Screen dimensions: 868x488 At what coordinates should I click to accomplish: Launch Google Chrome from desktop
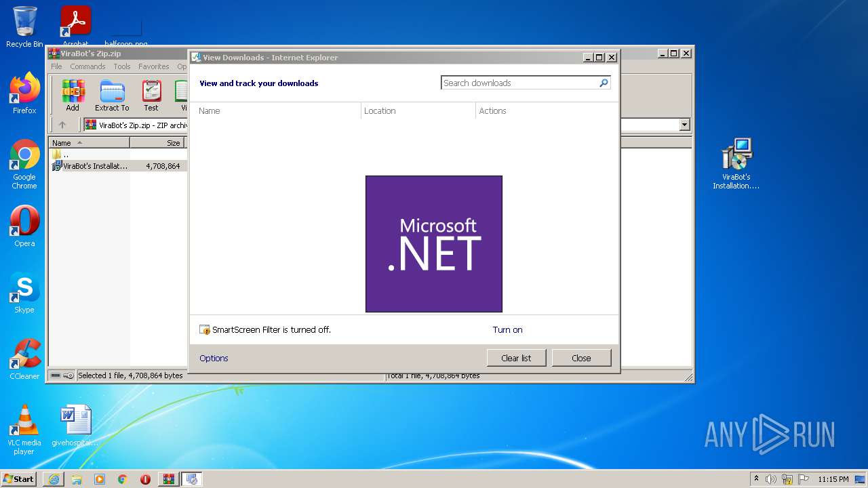pyautogui.click(x=24, y=164)
